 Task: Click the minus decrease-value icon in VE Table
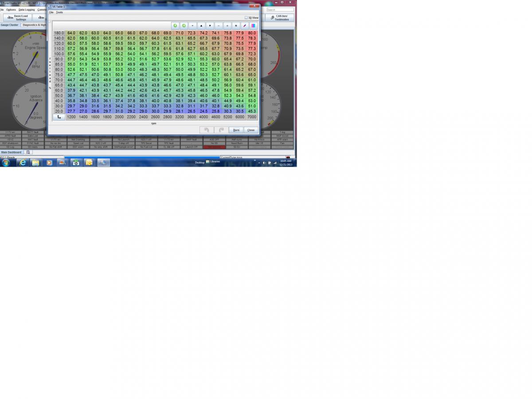coord(219,26)
